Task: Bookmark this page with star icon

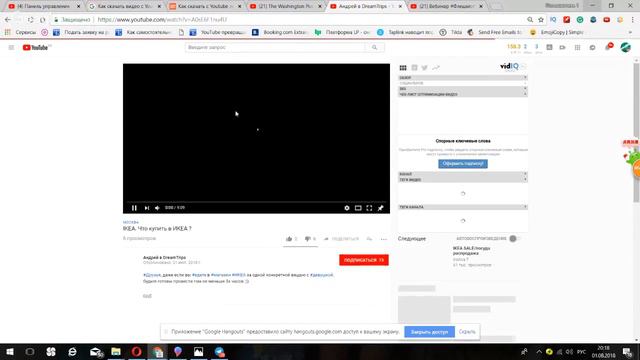Action: 541,20
